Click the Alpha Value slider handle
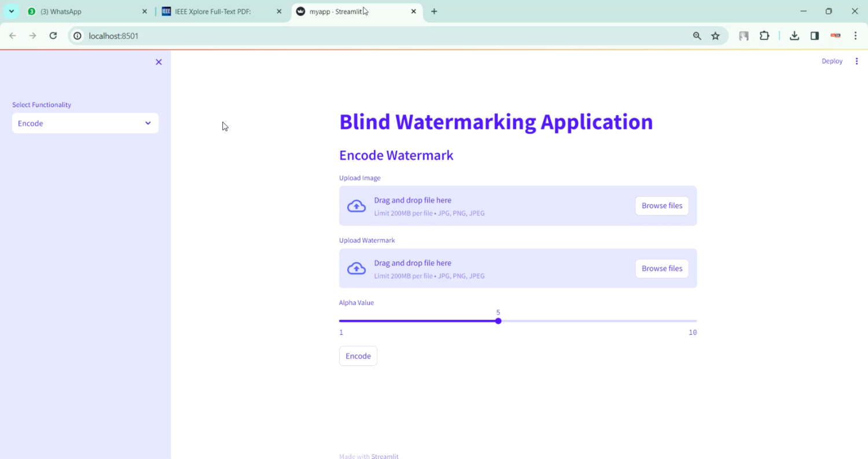The height and width of the screenshot is (459, 868). point(498,321)
